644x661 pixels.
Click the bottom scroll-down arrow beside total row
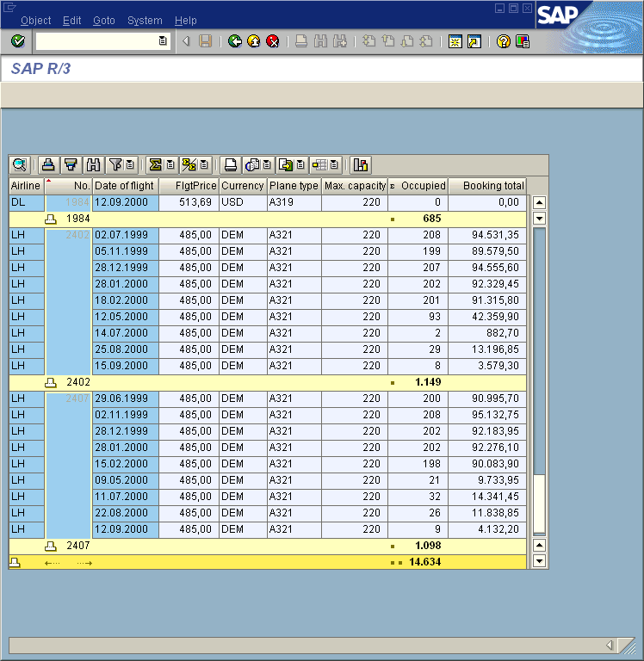pyautogui.click(x=540, y=561)
